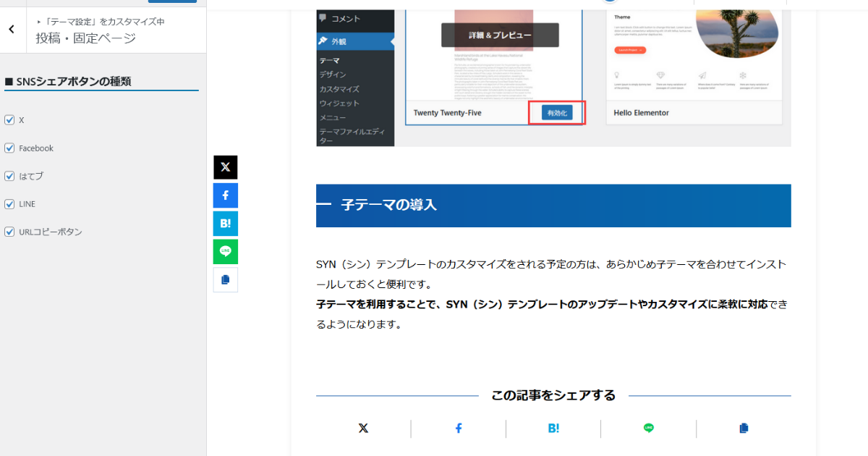The height and width of the screenshot is (456, 868).
Task: Share the article via the bottom X icon
Action: [x=362, y=428]
